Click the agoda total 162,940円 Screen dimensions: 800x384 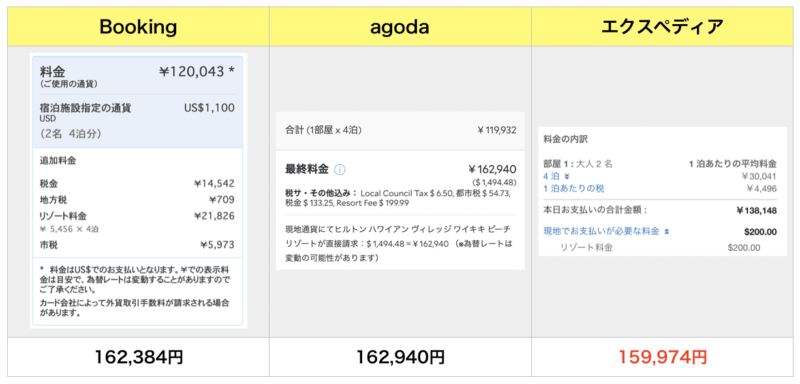click(400, 357)
